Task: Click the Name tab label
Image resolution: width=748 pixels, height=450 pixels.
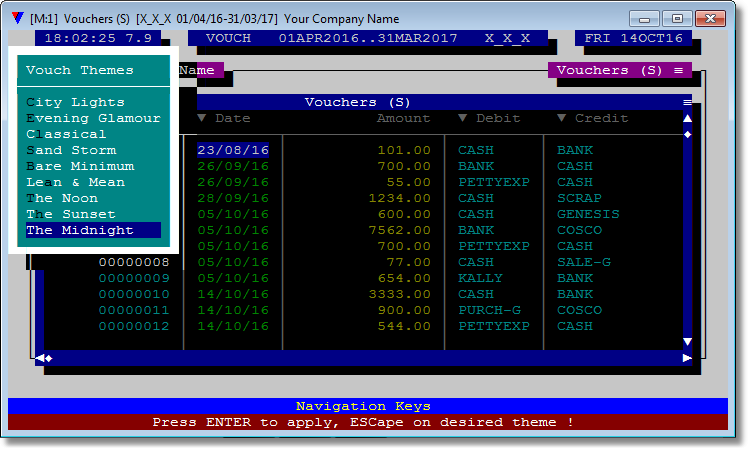Action: [197, 70]
